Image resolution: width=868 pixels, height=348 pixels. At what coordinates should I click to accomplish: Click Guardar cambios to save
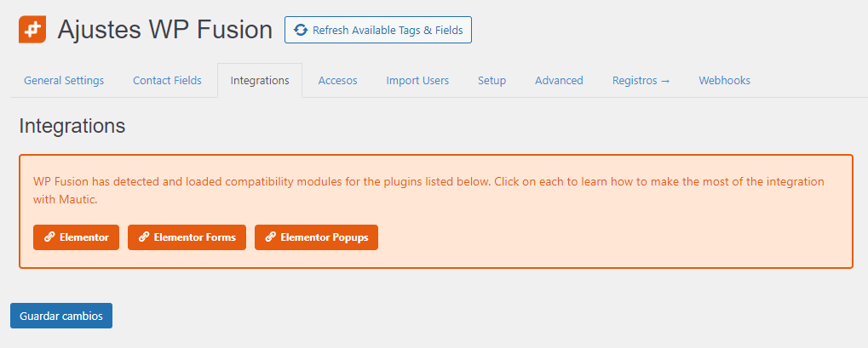(x=60, y=316)
